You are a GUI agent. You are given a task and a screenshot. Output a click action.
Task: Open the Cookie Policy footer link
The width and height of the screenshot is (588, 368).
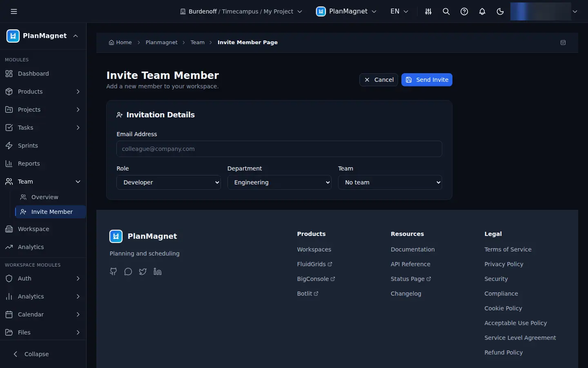pos(503,308)
